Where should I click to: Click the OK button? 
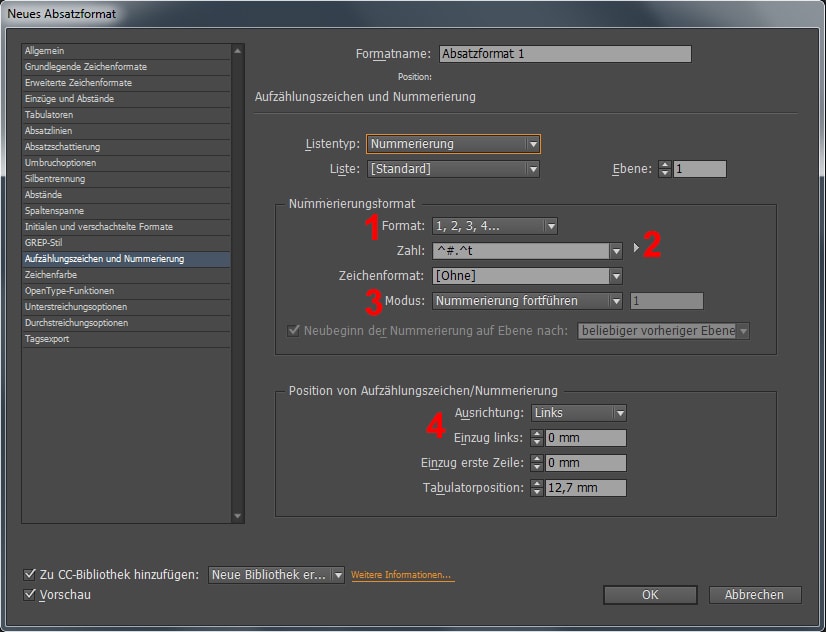(x=649, y=595)
